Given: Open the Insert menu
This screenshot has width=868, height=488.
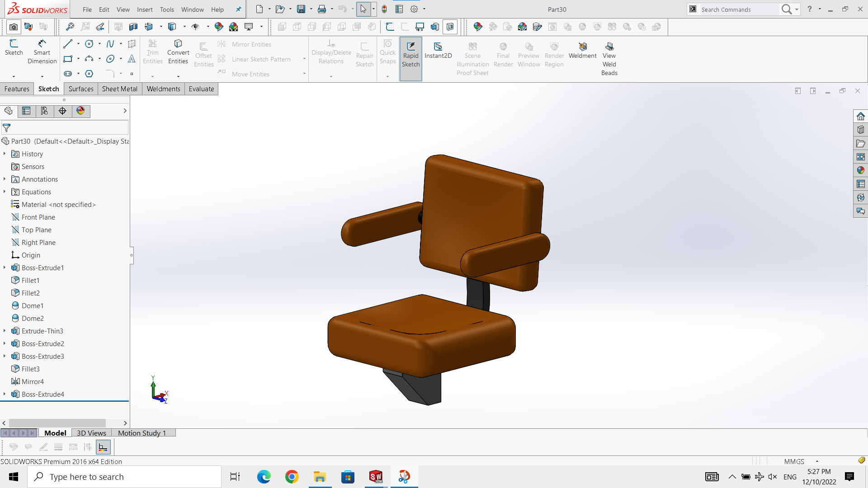Looking at the screenshot, I should coord(145,9).
